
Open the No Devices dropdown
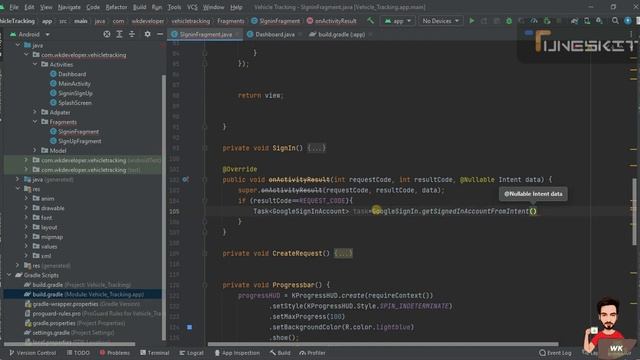pos(440,21)
